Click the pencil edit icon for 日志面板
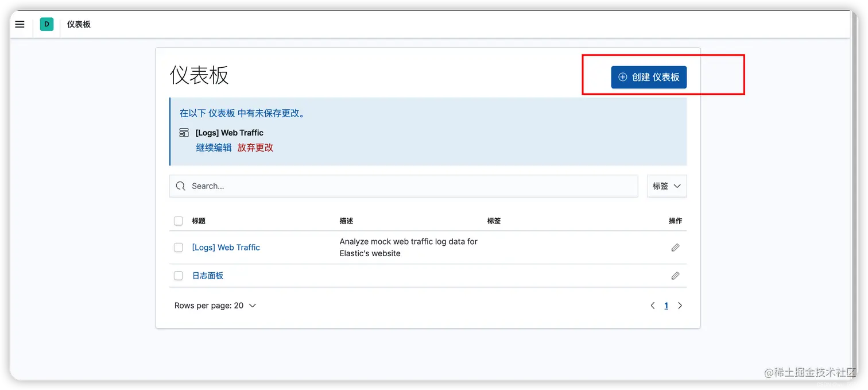The image size is (868, 390). (x=675, y=276)
